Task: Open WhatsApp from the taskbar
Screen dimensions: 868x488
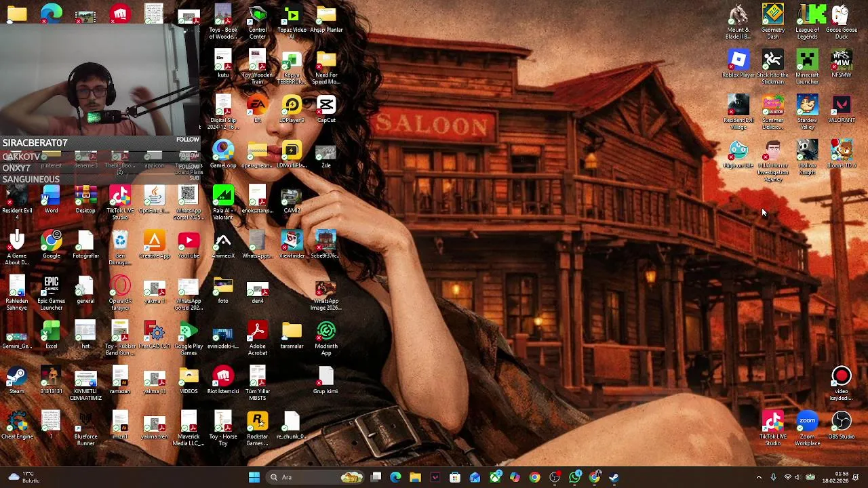Action: coord(575,477)
